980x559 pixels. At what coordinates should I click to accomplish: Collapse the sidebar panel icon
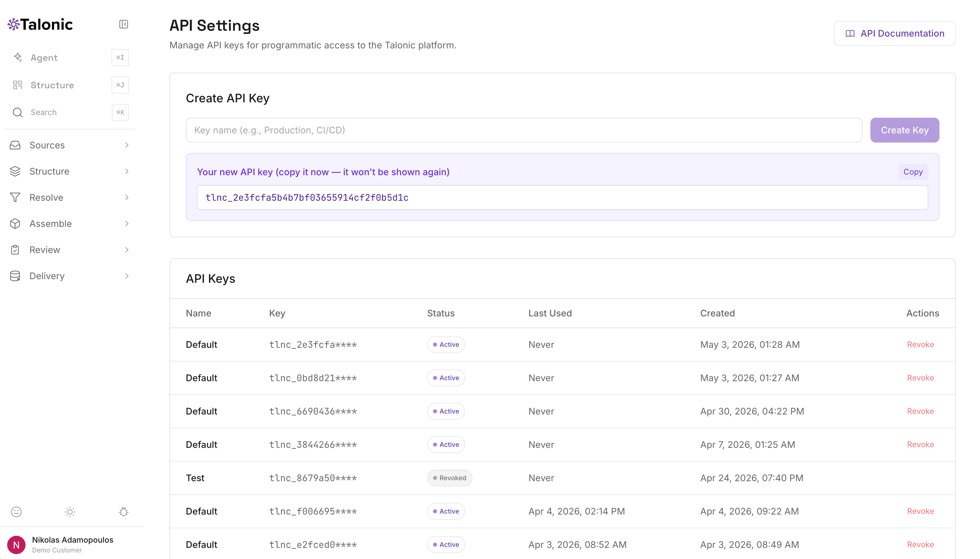[123, 24]
